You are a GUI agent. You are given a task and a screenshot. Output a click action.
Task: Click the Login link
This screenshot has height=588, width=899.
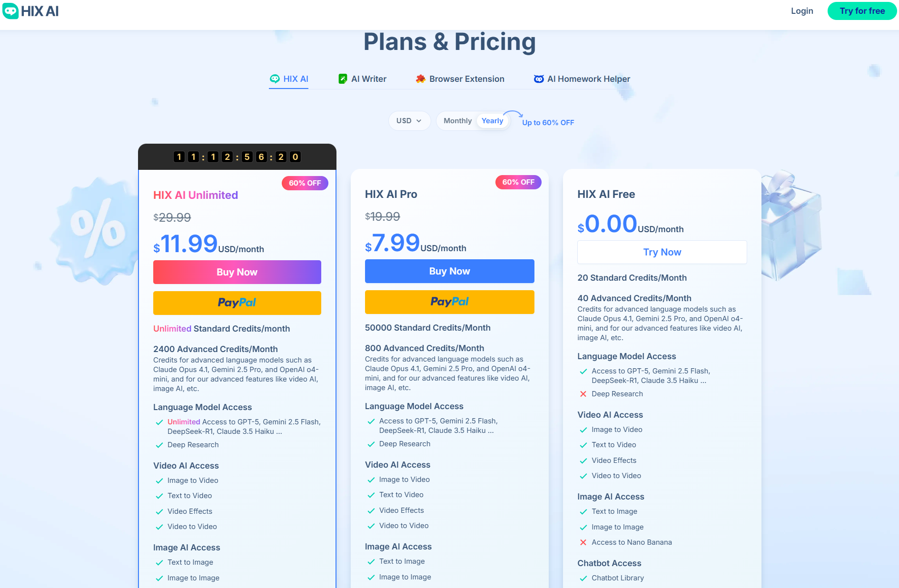[x=801, y=10]
